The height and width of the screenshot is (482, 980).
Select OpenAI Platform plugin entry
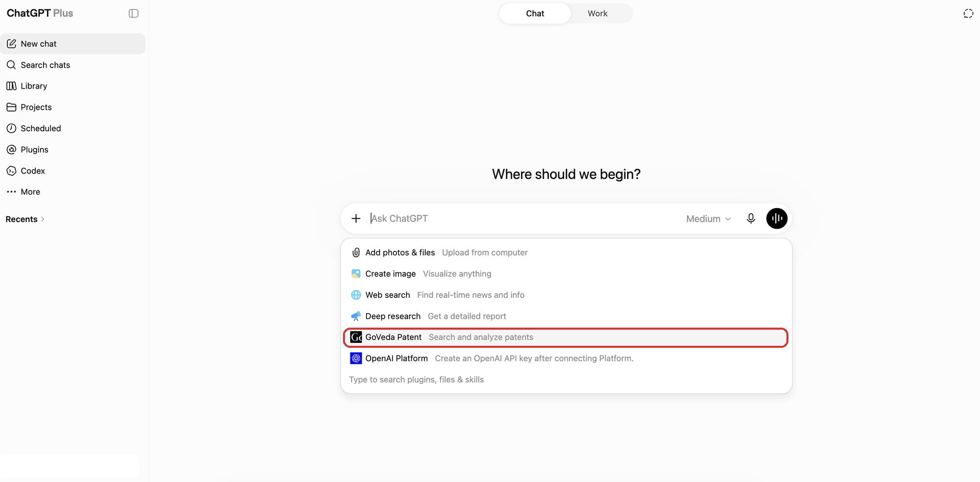[566, 358]
